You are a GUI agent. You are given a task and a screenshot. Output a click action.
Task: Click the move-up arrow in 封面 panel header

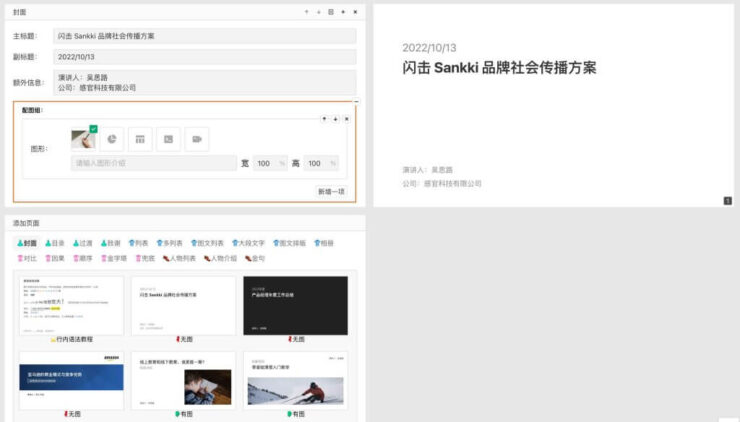point(306,12)
